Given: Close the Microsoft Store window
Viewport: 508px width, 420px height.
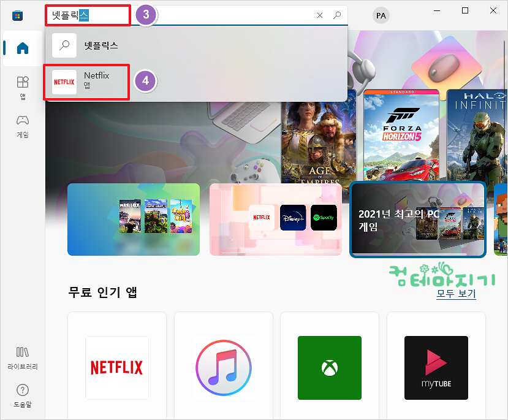Looking at the screenshot, I should click(x=493, y=10).
